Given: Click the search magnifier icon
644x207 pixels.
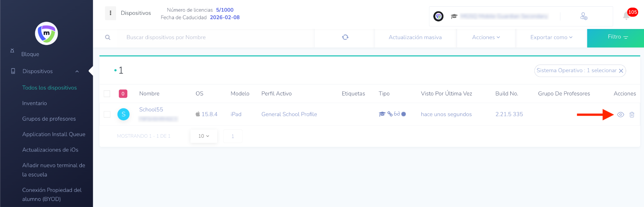Looking at the screenshot, I should tap(108, 37).
